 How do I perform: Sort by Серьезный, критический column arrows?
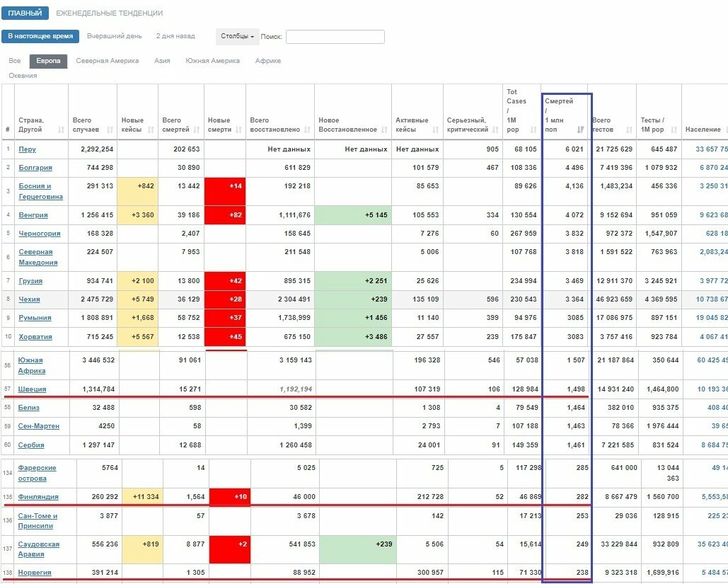495,130
